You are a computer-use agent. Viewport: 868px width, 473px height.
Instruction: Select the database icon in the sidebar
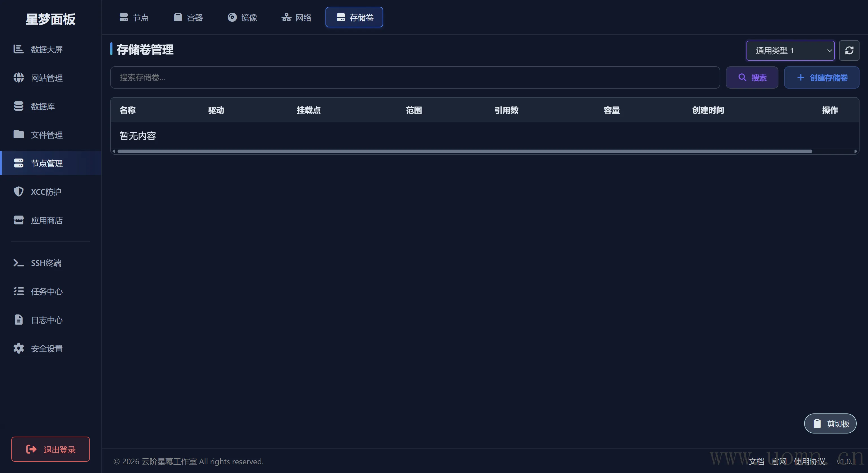(19, 106)
